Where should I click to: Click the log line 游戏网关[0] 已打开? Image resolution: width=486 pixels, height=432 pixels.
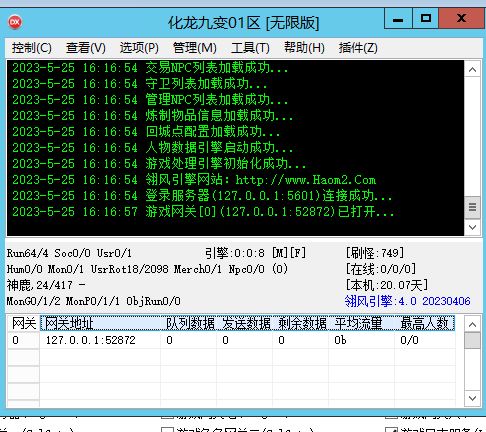(203, 212)
